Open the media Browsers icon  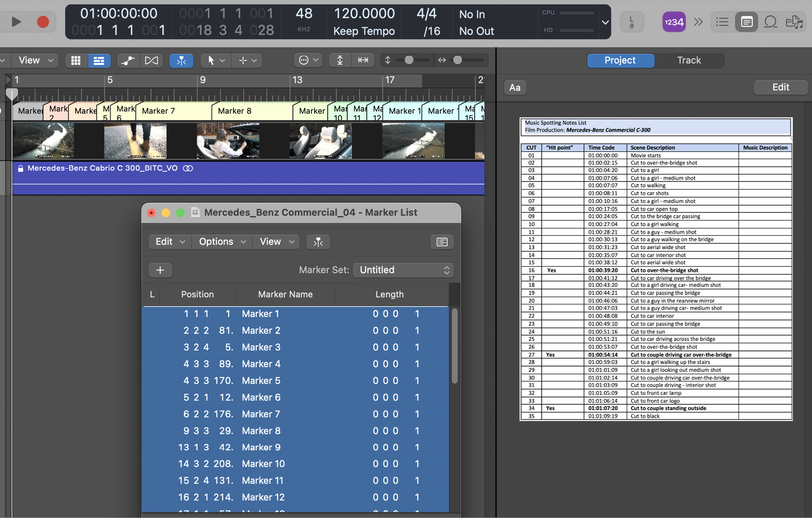point(794,22)
